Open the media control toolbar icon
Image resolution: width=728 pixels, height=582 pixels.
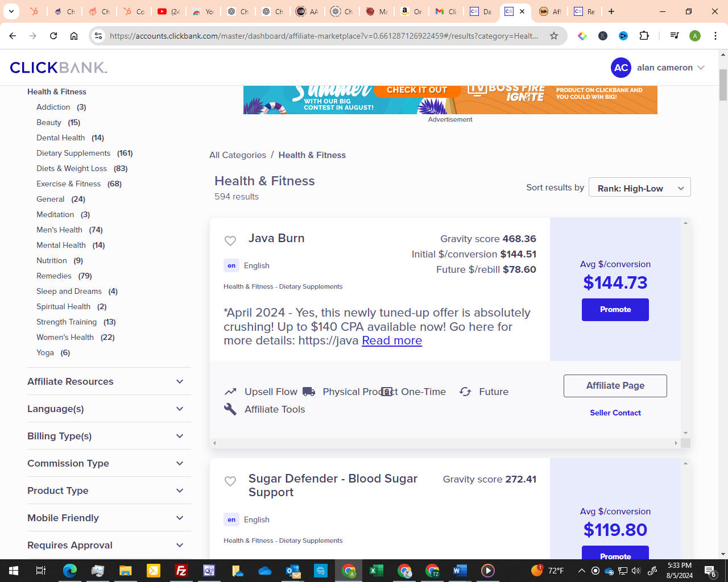tap(675, 36)
